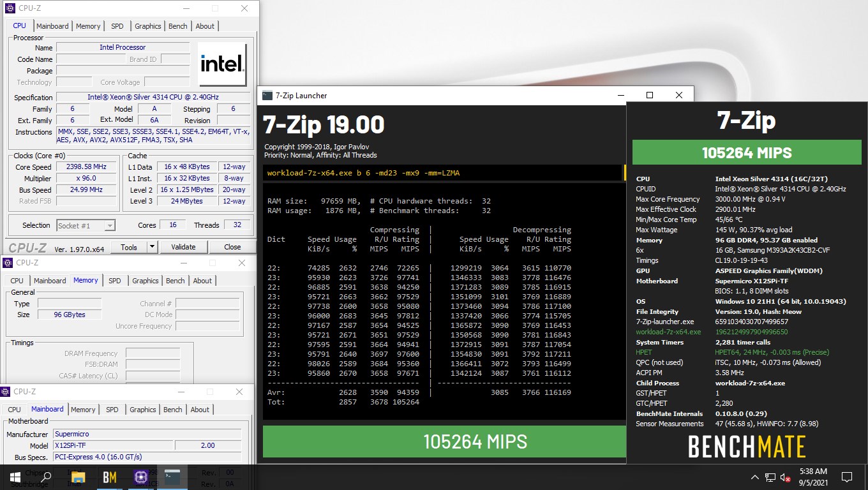Click the Level 3 24 MBytes cache value
Image resolution: width=868 pixels, height=490 pixels.
pyautogui.click(x=187, y=201)
